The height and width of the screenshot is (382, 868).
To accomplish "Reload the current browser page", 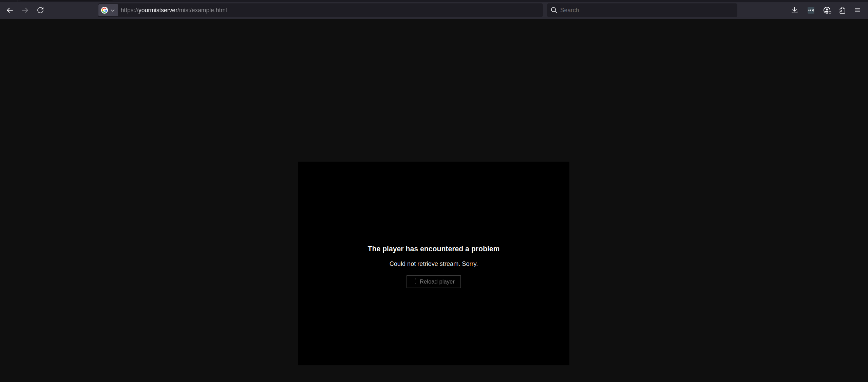I will (40, 10).
